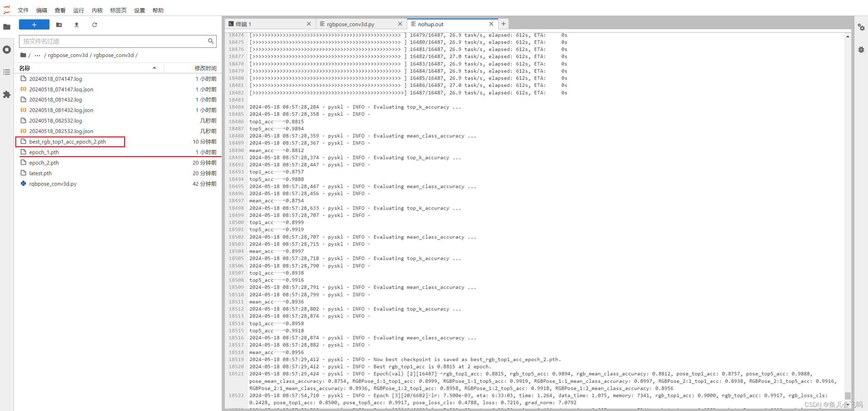Image resolution: width=868 pixels, height=411 pixels.
Task: Open a new launcher with the + tab button
Action: click(503, 24)
